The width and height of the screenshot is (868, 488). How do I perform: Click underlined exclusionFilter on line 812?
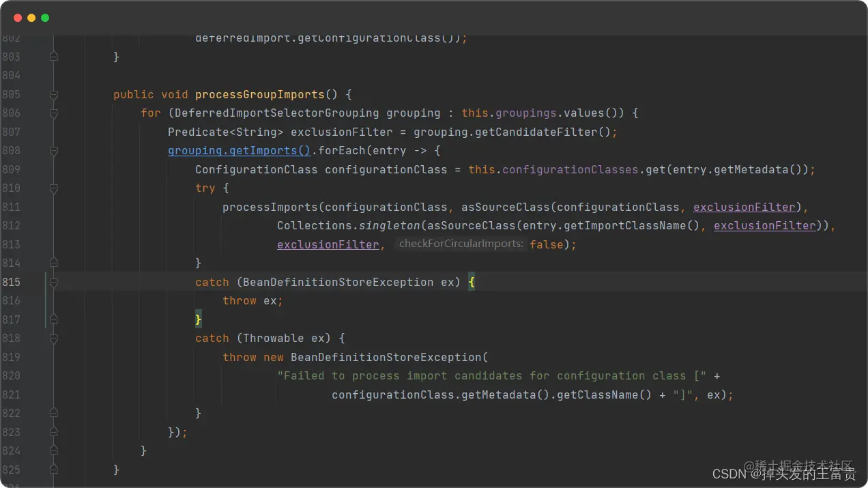(765, 226)
